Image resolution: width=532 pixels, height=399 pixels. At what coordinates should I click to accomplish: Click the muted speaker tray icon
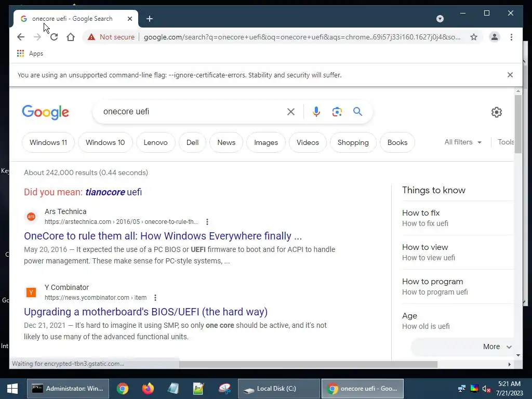pyautogui.click(x=486, y=389)
